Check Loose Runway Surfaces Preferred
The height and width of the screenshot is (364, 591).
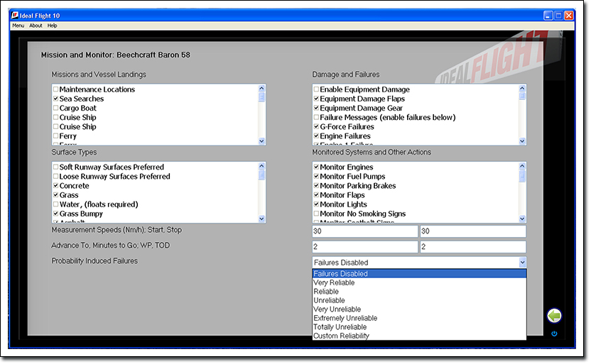point(56,176)
